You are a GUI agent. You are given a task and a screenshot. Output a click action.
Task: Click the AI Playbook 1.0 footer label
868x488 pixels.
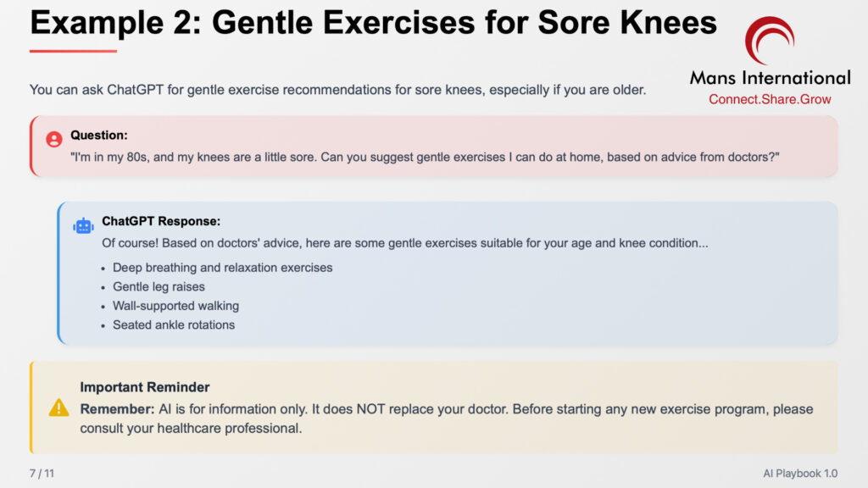coord(800,473)
